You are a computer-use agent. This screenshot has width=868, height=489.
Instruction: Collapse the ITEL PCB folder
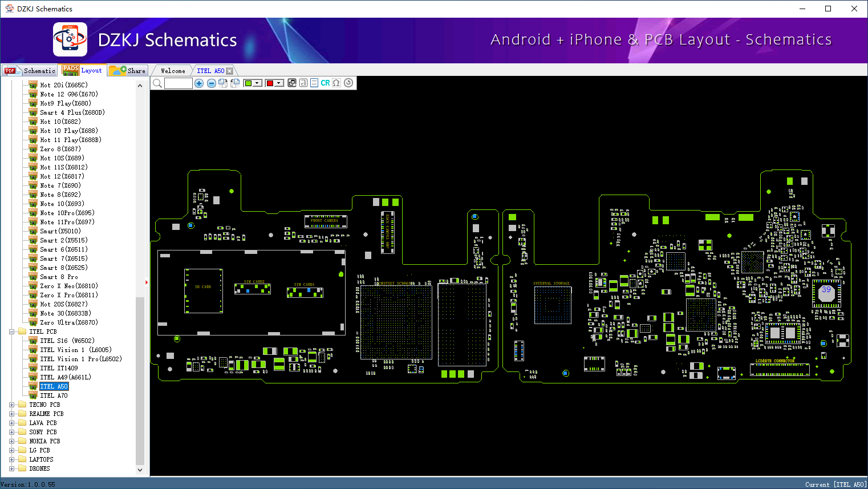click(x=11, y=332)
